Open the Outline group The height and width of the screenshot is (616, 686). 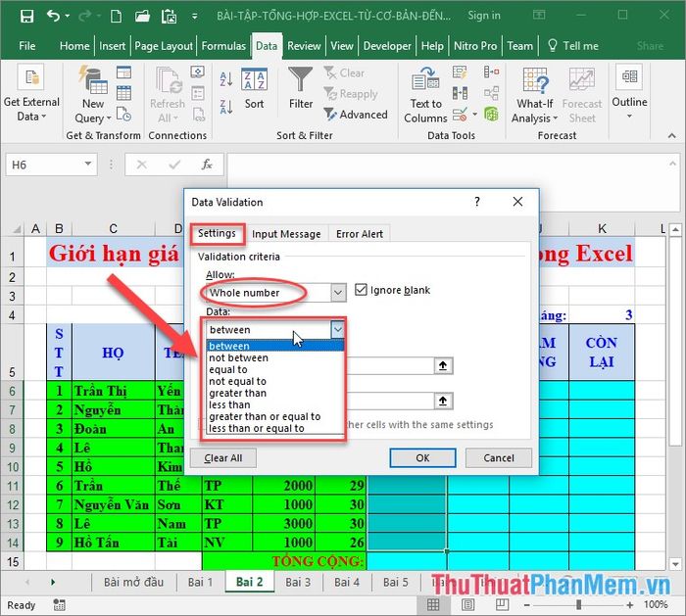tap(629, 93)
